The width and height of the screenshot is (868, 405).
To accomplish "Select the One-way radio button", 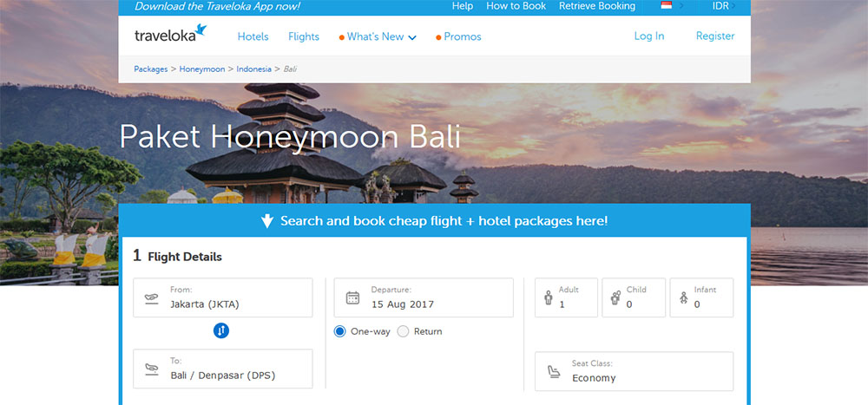I will pos(340,331).
